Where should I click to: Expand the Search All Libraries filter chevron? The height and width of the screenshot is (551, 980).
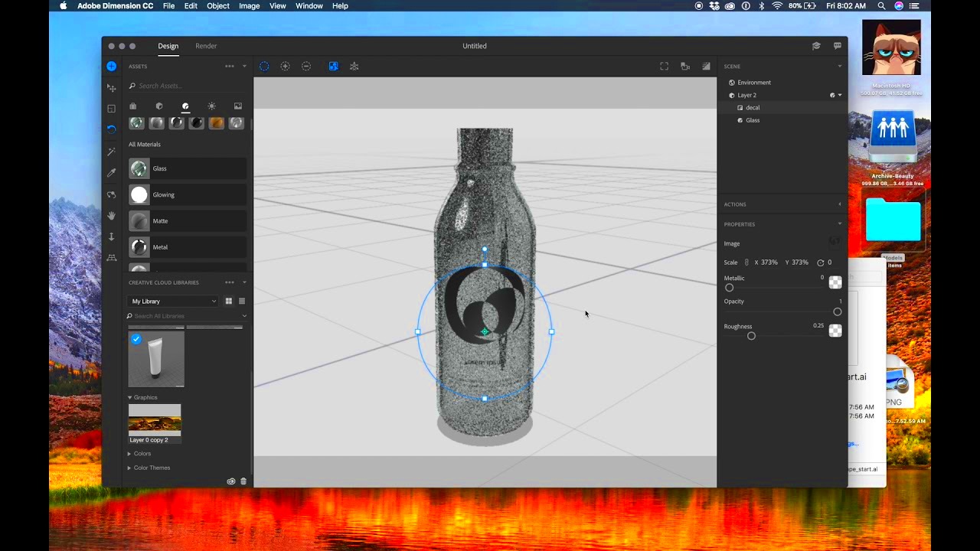(x=244, y=316)
